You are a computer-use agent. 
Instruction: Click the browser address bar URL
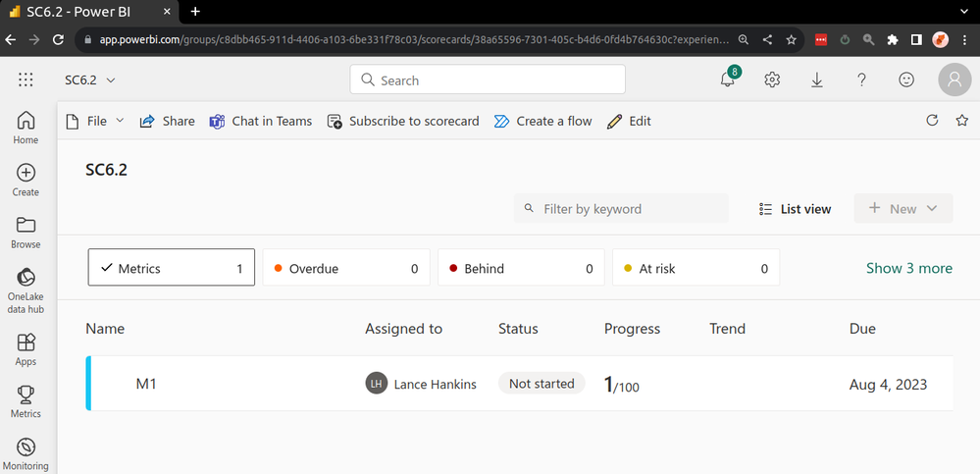[x=414, y=39]
